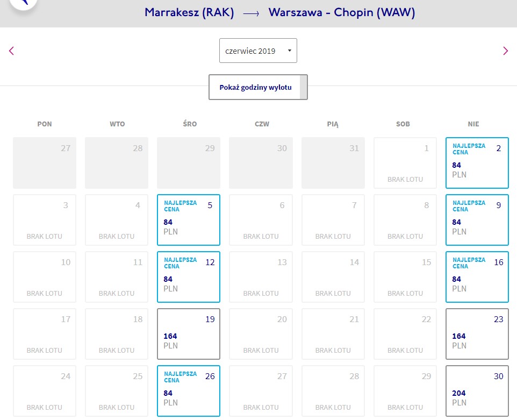This screenshot has height=420, width=517.
Task: Toggle Pokaż godziny wylotu
Action: [258, 87]
